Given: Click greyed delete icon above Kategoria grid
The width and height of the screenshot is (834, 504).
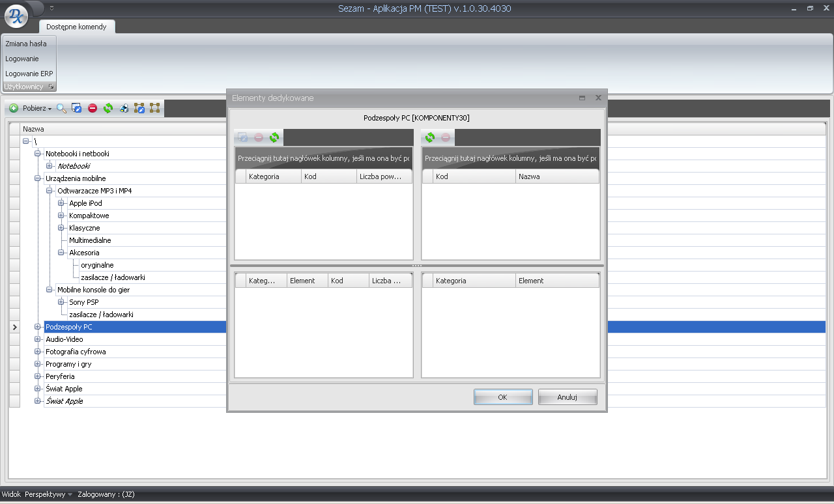Looking at the screenshot, I should [x=259, y=137].
